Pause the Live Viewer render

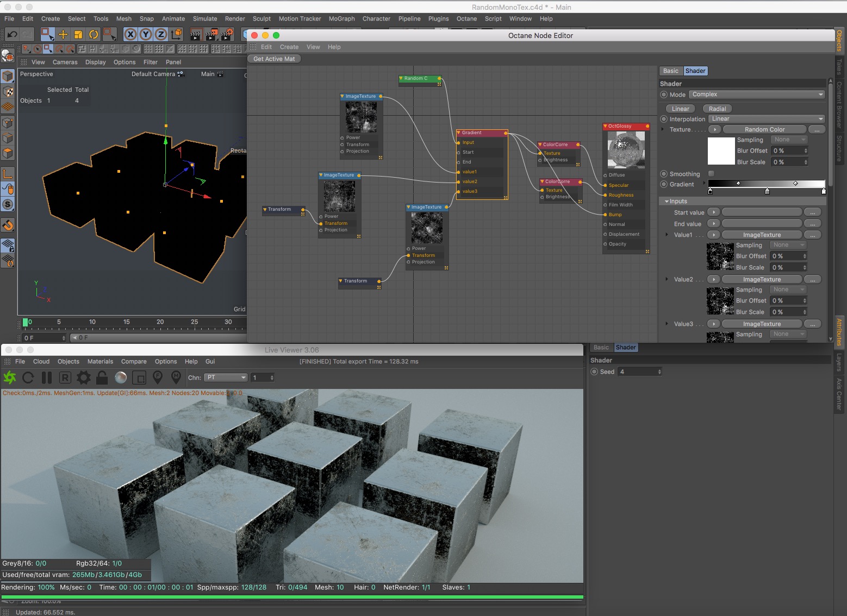point(47,378)
